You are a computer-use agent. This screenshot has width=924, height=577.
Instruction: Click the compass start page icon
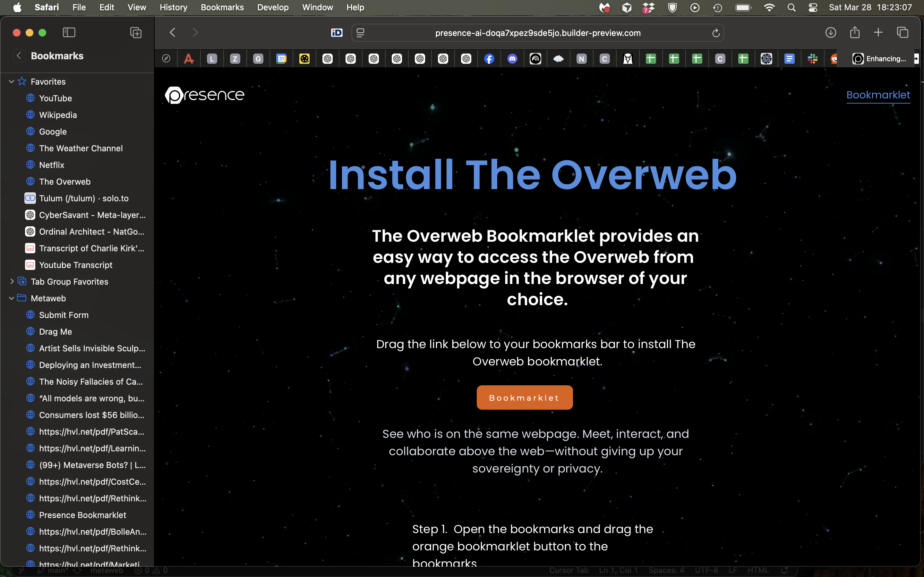[x=166, y=58]
